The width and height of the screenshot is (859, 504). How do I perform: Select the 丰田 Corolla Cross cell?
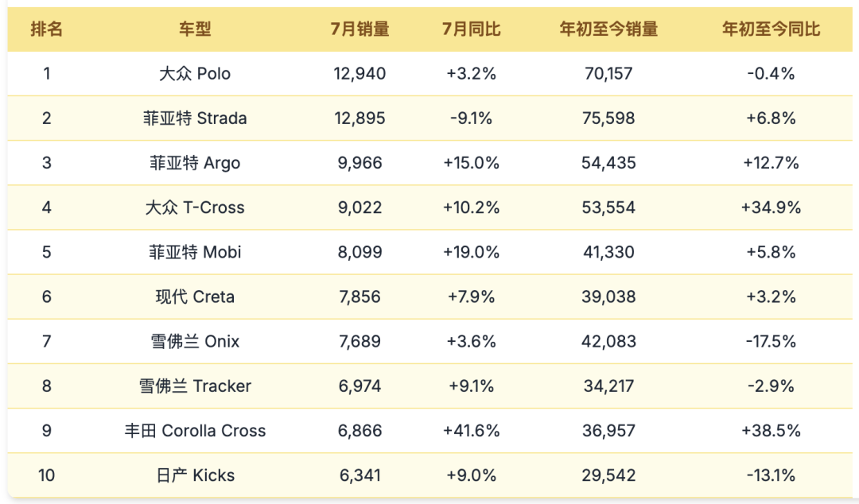coord(195,430)
